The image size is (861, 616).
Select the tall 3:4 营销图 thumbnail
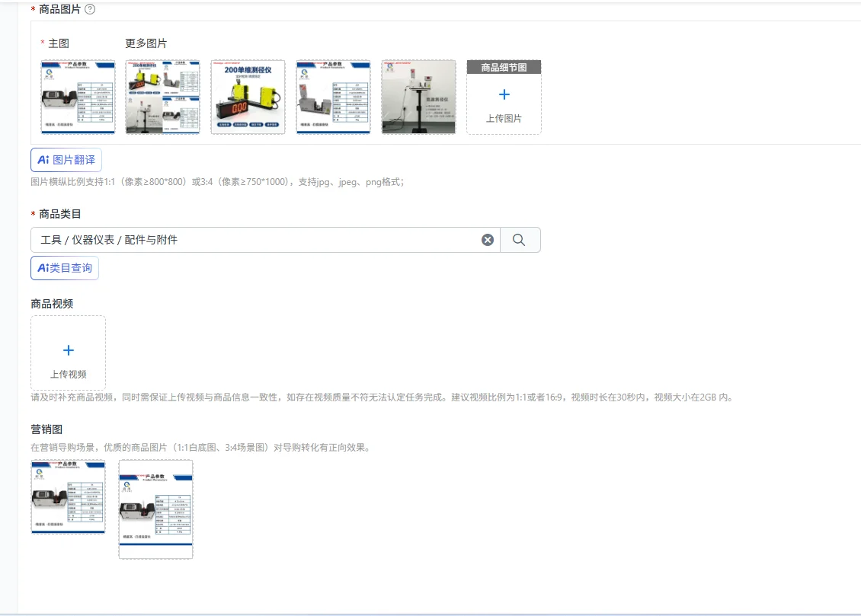[156, 509]
